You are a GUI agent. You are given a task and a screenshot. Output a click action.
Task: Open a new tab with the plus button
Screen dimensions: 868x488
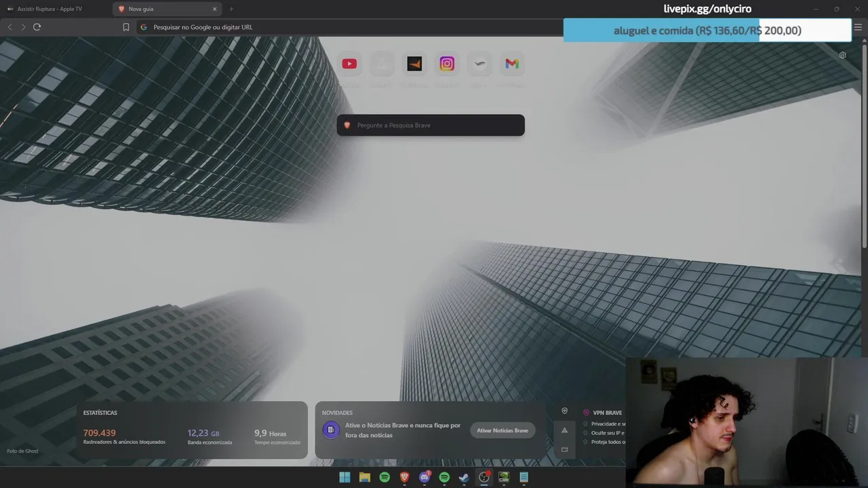tap(231, 9)
